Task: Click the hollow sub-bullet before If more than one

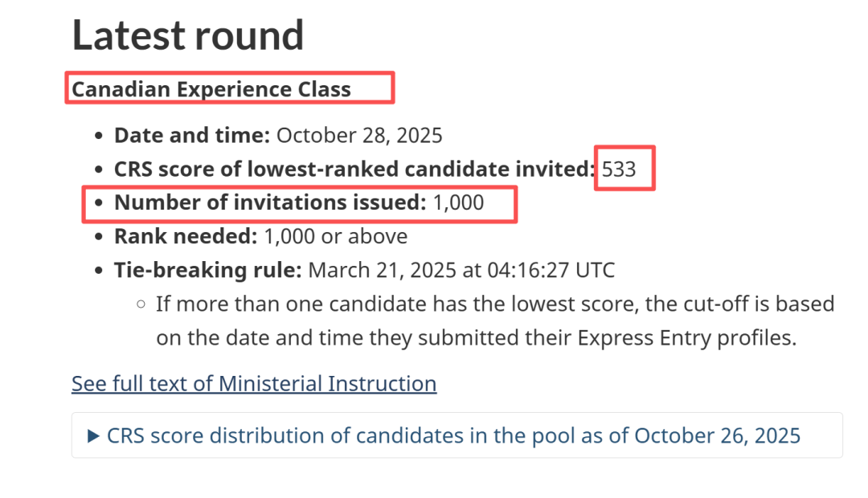Action: [141, 304]
